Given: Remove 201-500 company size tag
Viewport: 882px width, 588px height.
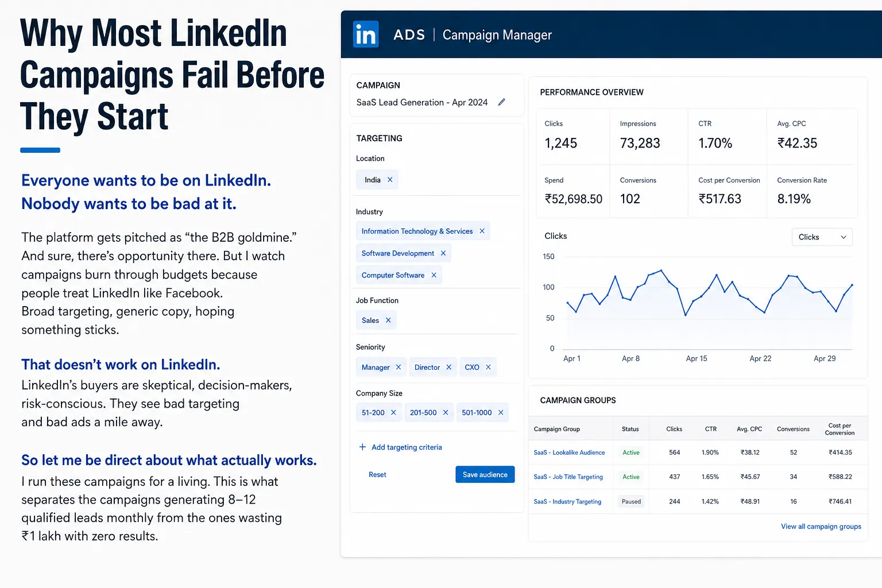Looking at the screenshot, I should pos(446,413).
